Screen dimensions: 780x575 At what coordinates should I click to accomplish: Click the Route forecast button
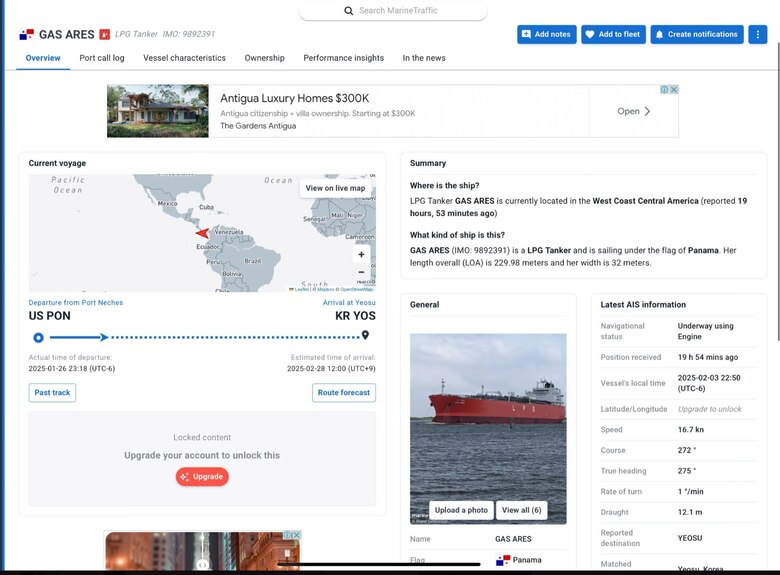coord(344,393)
